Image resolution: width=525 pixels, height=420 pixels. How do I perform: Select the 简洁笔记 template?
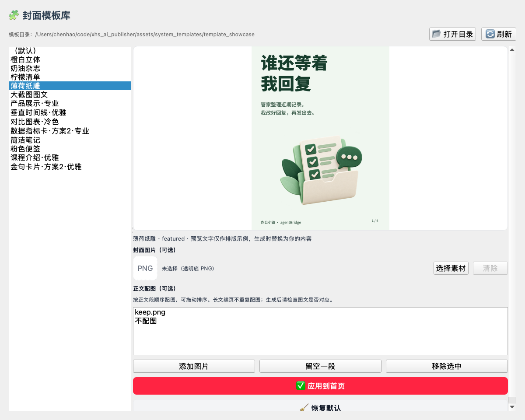[70, 140]
